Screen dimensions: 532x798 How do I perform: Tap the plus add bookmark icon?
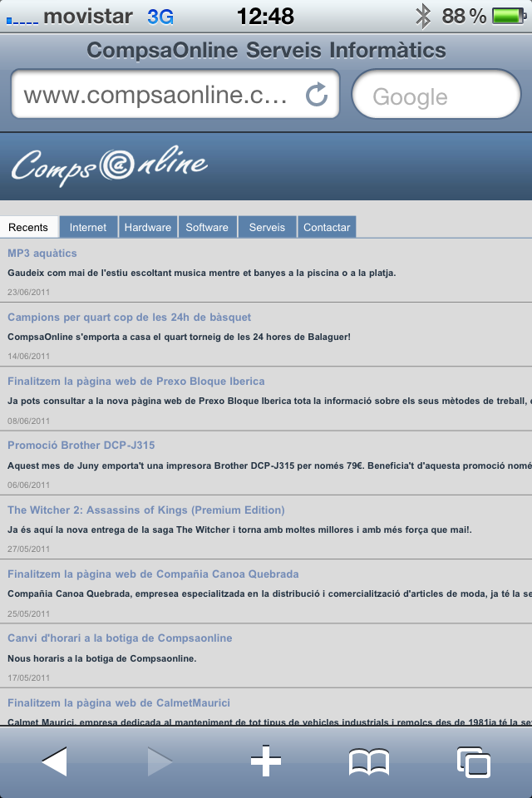pyautogui.click(x=266, y=761)
